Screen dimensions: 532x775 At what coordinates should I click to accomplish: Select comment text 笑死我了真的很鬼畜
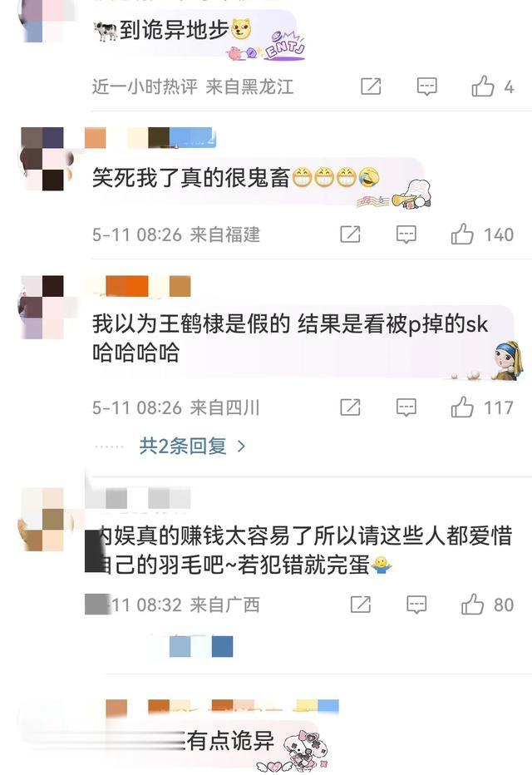190,177
